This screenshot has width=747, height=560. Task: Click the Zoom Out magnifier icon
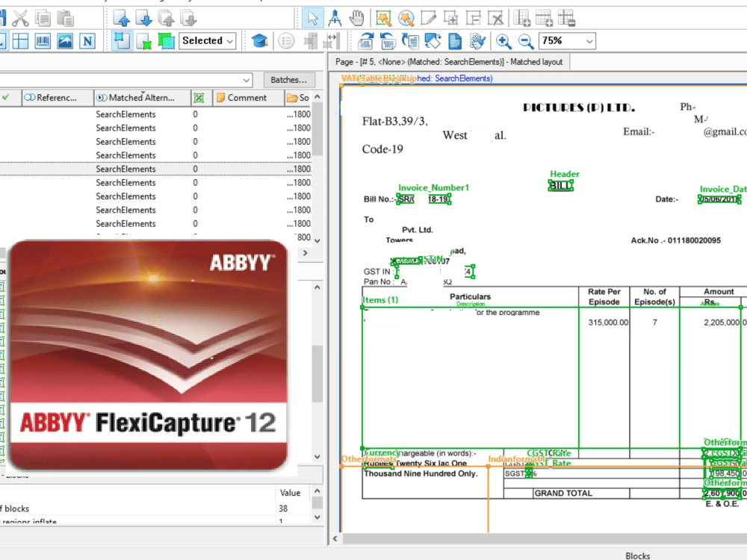coord(525,41)
